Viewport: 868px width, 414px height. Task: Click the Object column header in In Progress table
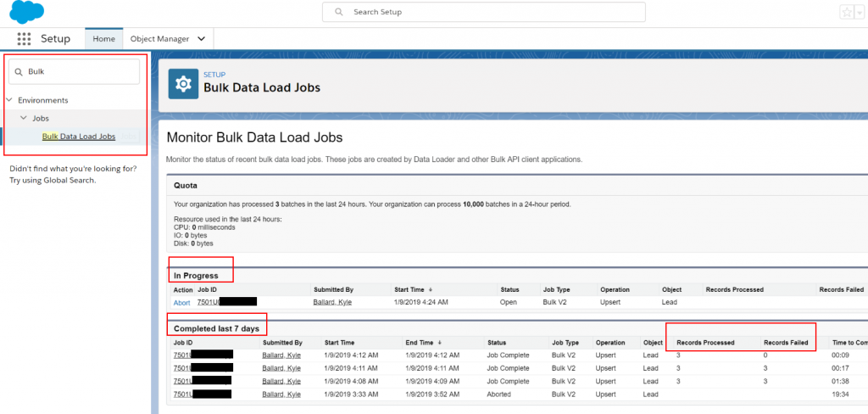tap(671, 289)
